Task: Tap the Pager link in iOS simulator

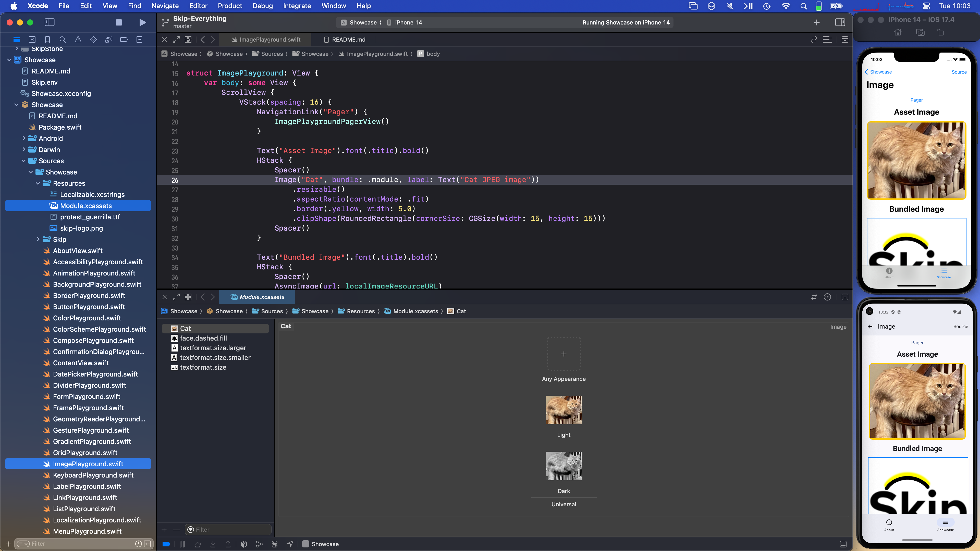Action: (916, 100)
